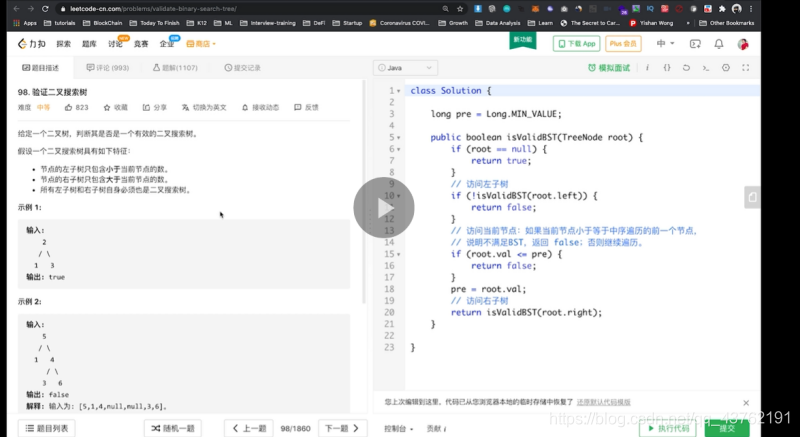Open the playground icon beside the language selector

tap(695, 44)
